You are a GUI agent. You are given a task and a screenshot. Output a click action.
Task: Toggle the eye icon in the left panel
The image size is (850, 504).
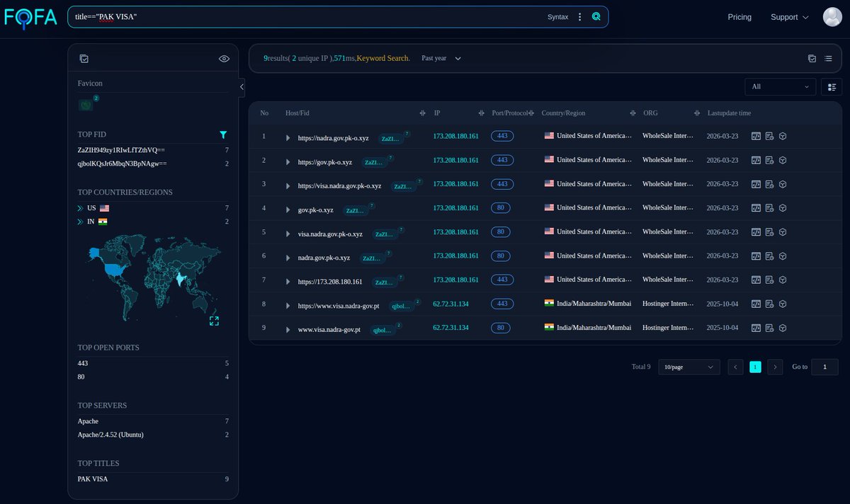(x=224, y=59)
